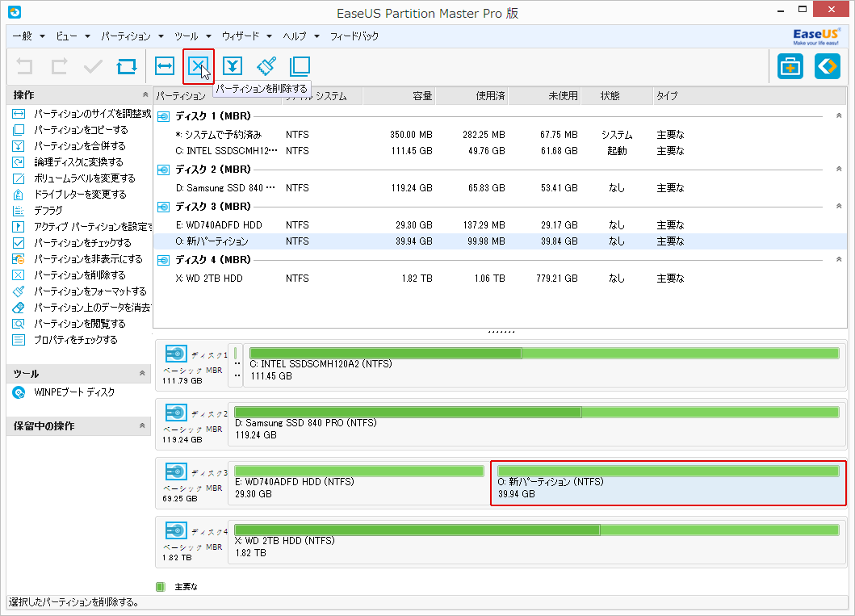The width and height of the screenshot is (855, 616).
Task: Collapse the 操作 panel section
Action: tap(145, 94)
